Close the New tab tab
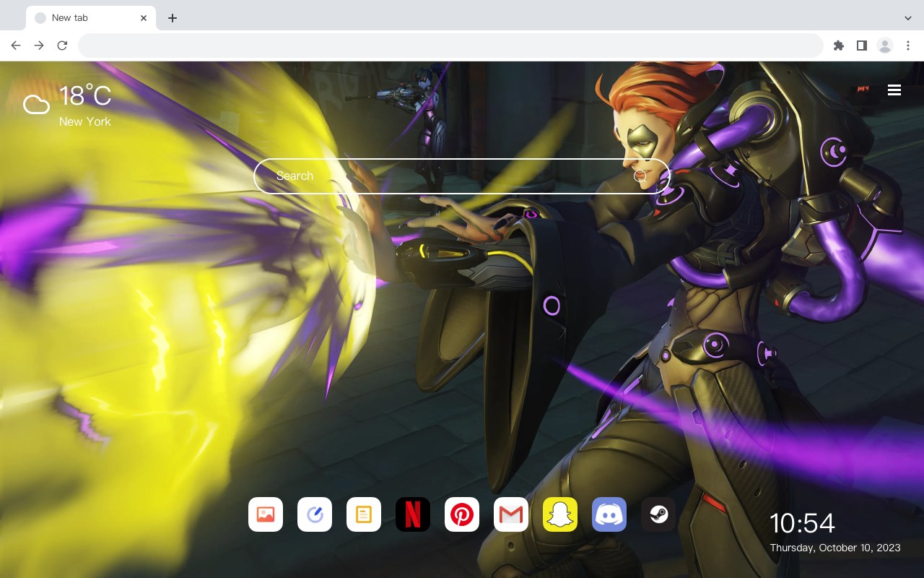The image size is (924, 578). point(144,18)
